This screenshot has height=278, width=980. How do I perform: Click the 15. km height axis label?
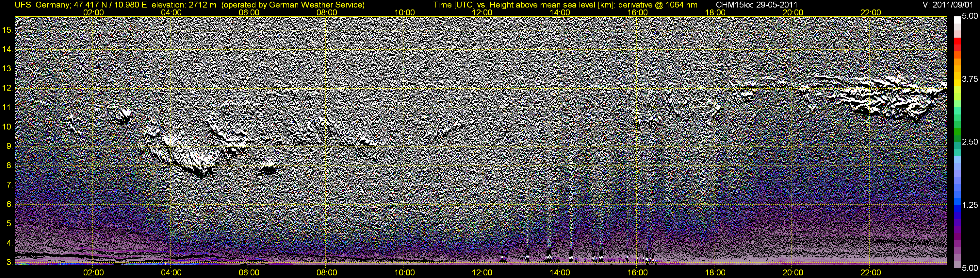click(8, 30)
